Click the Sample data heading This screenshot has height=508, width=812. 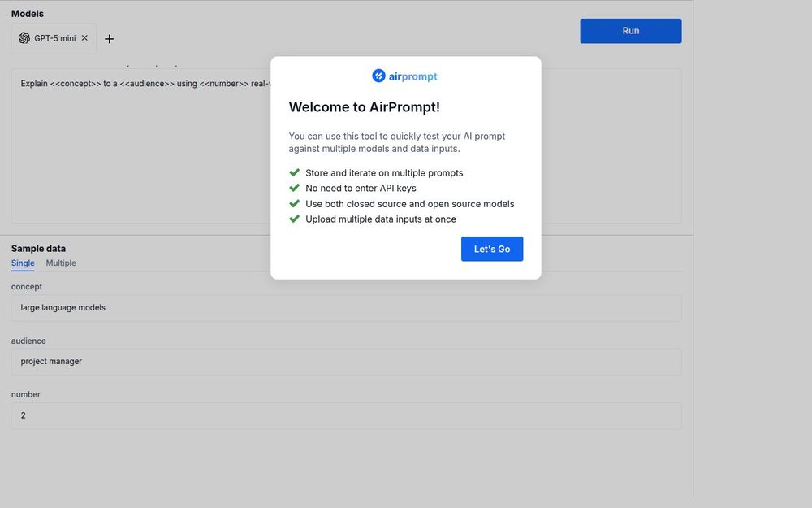(x=38, y=248)
